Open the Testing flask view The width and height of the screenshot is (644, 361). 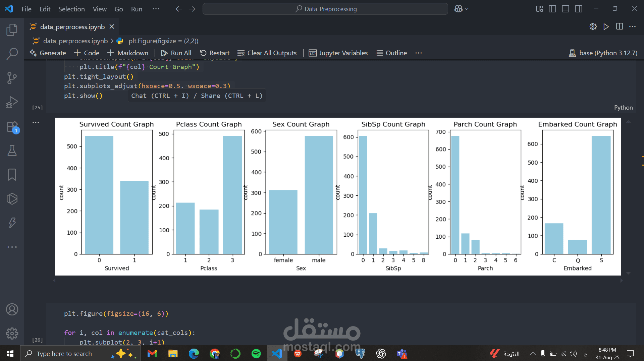12,151
